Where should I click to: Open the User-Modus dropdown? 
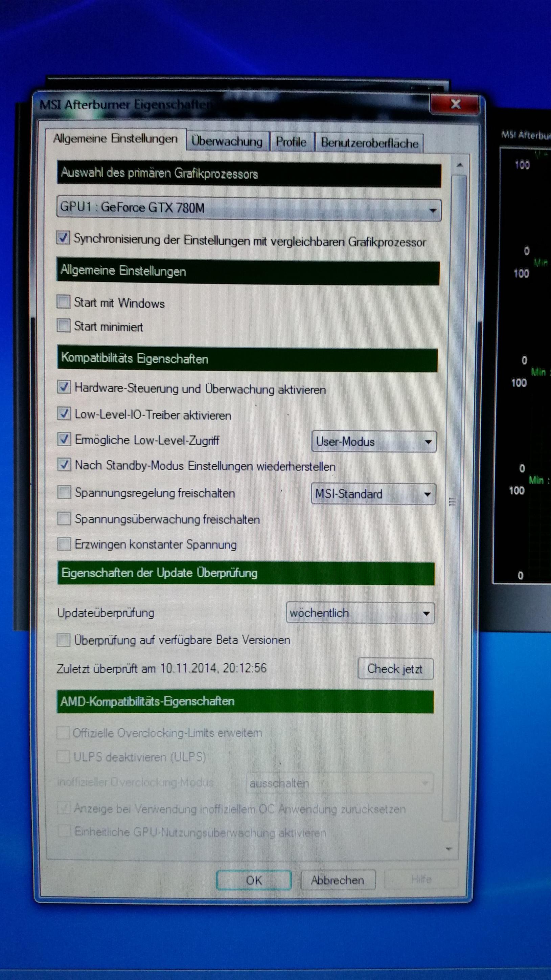(x=374, y=442)
